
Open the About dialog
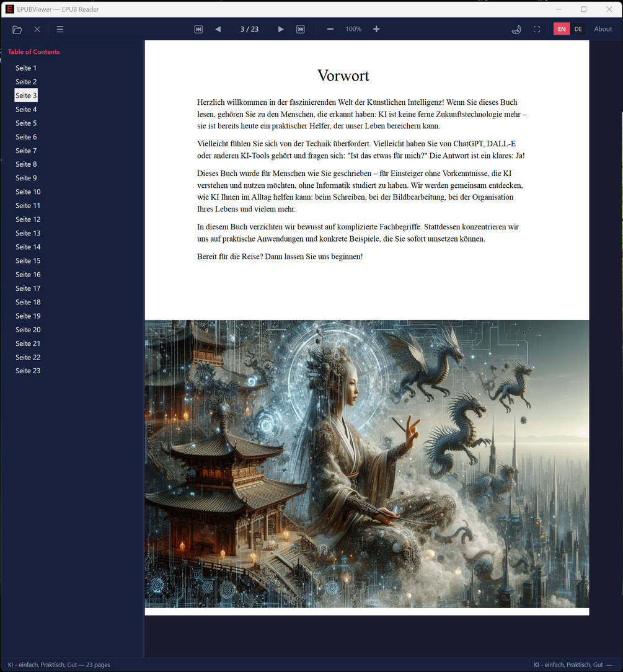(603, 29)
